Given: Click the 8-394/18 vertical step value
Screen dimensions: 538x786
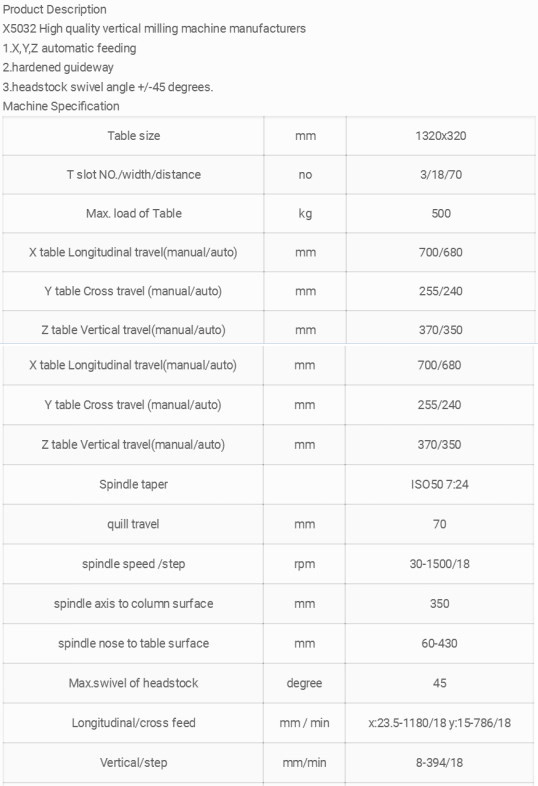Looking at the screenshot, I should click(x=439, y=763).
